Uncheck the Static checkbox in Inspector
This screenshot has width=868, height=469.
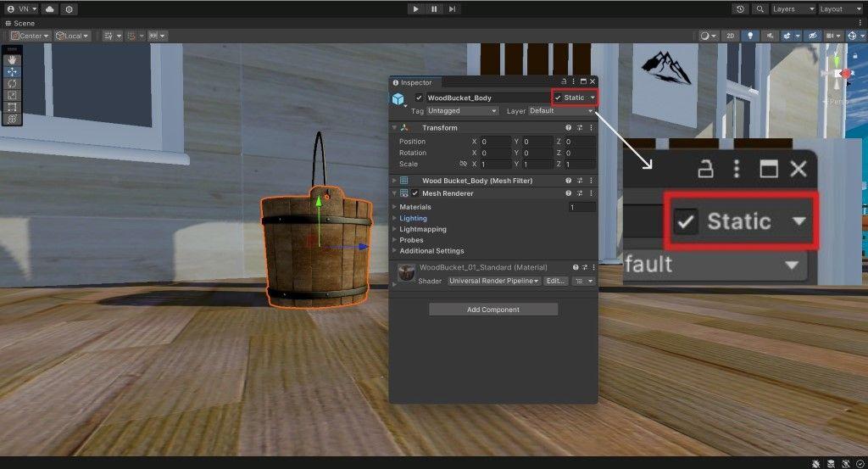[558, 98]
